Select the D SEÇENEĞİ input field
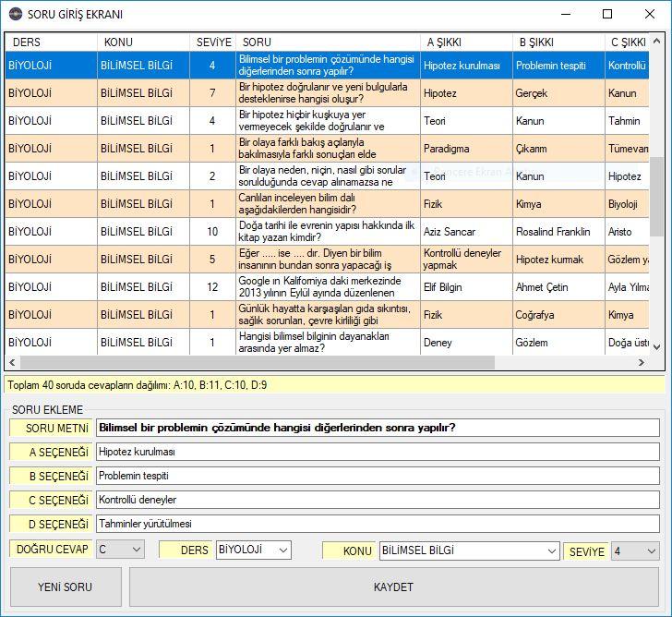Image resolution: width=672 pixels, height=617 pixels. point(378,524)
